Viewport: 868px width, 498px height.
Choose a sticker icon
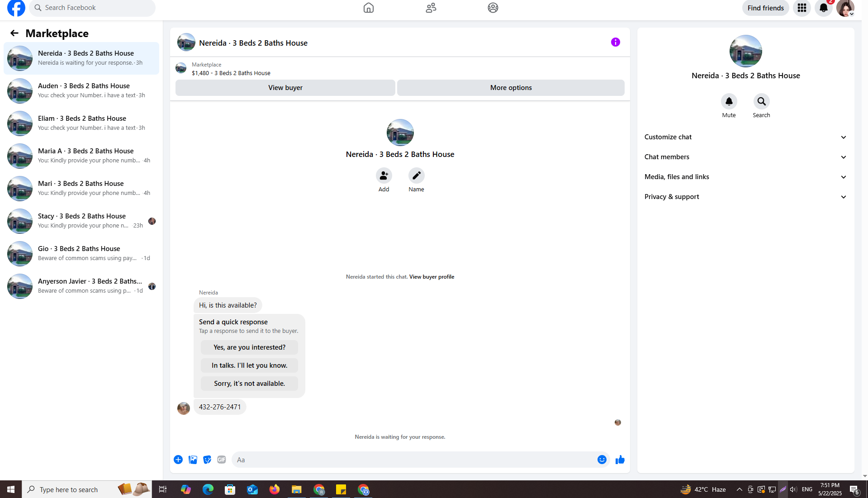click(207, 460)
